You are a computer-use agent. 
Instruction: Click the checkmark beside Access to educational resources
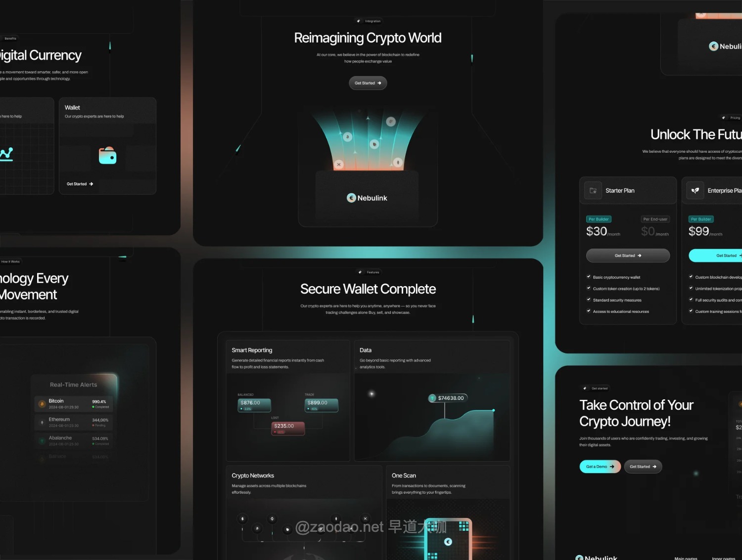[589, 311]
